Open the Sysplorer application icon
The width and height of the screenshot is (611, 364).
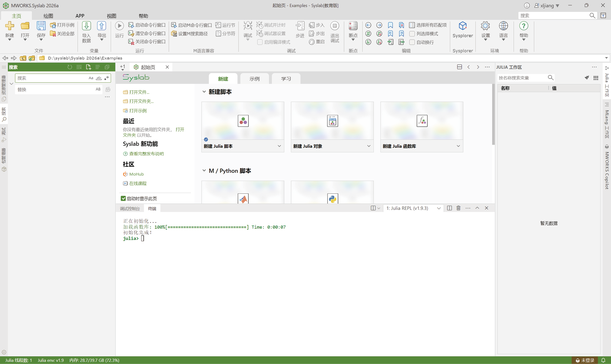(463, 26)
